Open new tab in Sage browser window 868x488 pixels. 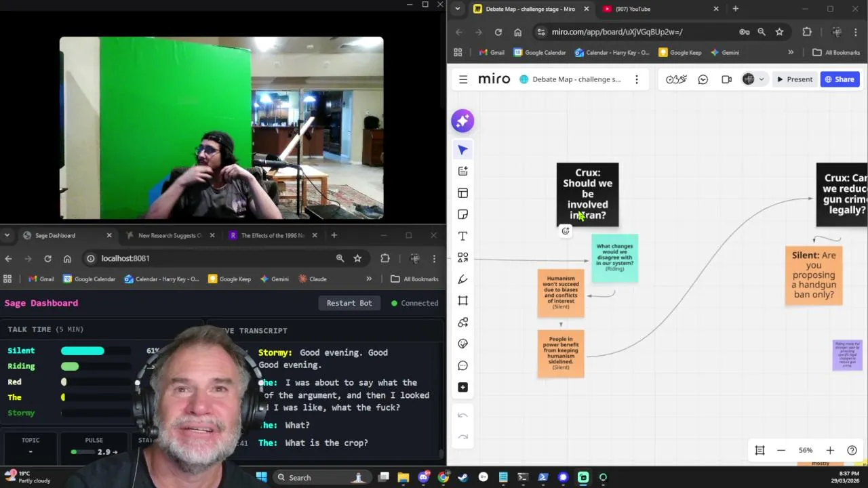point(334,235)
